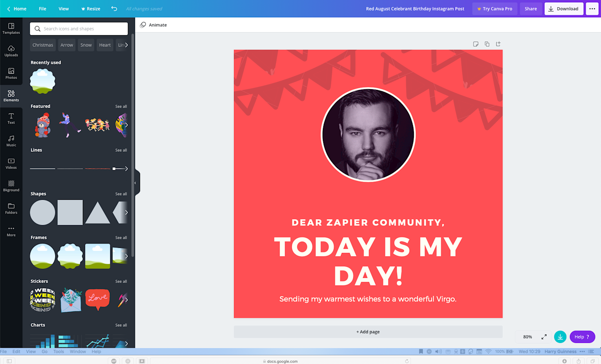Select the Elements sidebar panel
601x364 pixels.
tap(11, 96)
